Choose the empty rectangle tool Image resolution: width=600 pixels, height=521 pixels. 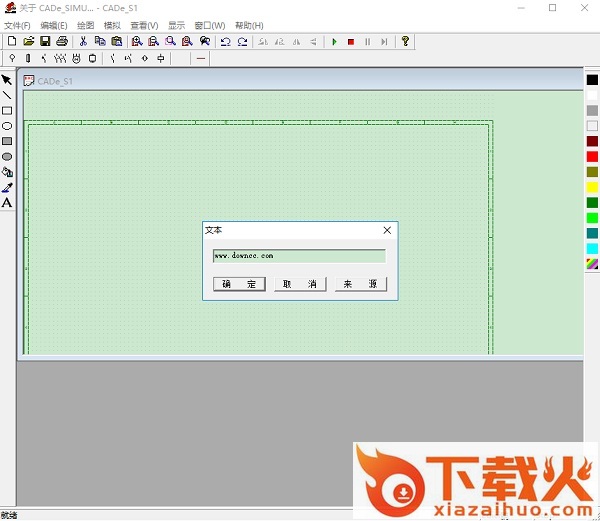pos(7,111)
